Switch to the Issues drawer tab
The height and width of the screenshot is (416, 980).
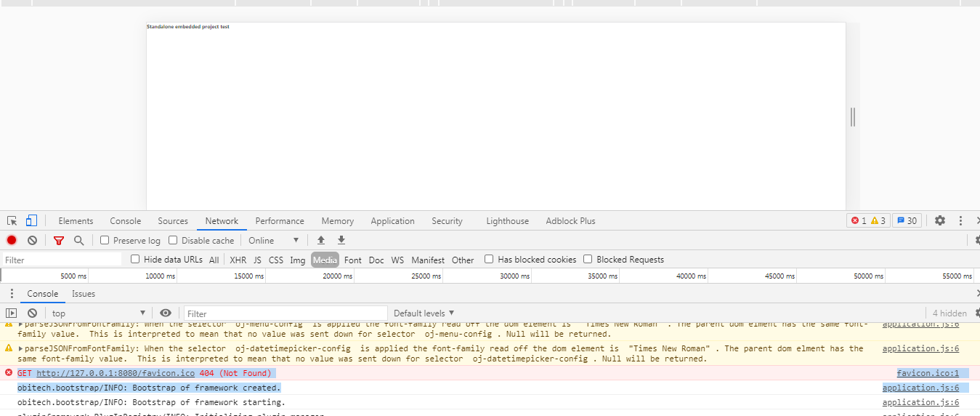84,294
